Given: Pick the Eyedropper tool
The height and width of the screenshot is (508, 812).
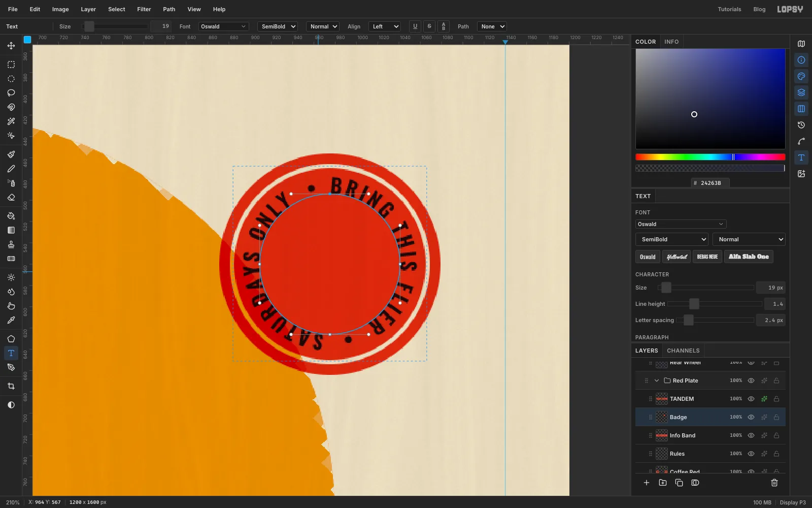Looking at the screenshot, I should tap(11, 320).
